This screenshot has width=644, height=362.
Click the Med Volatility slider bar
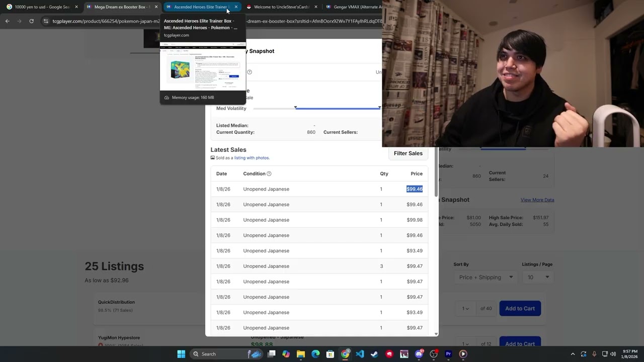317,108
